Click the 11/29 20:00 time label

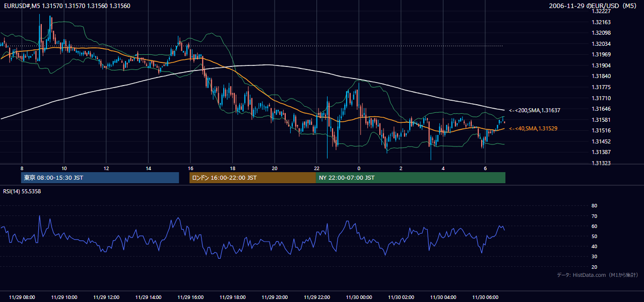(275, 297)
